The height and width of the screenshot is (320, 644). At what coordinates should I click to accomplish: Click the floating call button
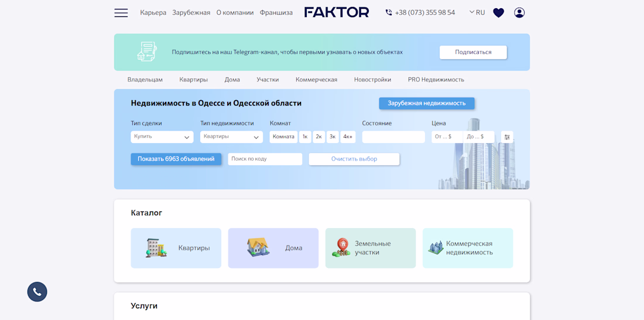point(37,292)
